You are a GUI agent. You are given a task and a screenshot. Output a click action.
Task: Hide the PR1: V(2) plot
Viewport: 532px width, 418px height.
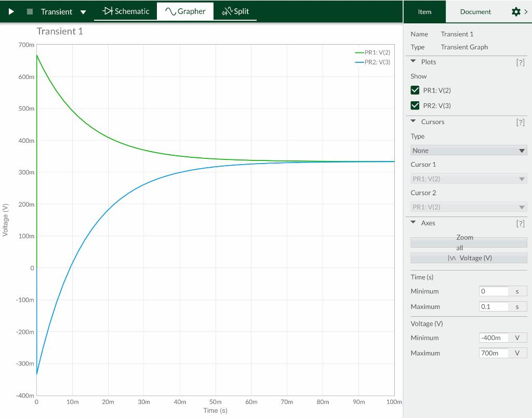point(415,90)
